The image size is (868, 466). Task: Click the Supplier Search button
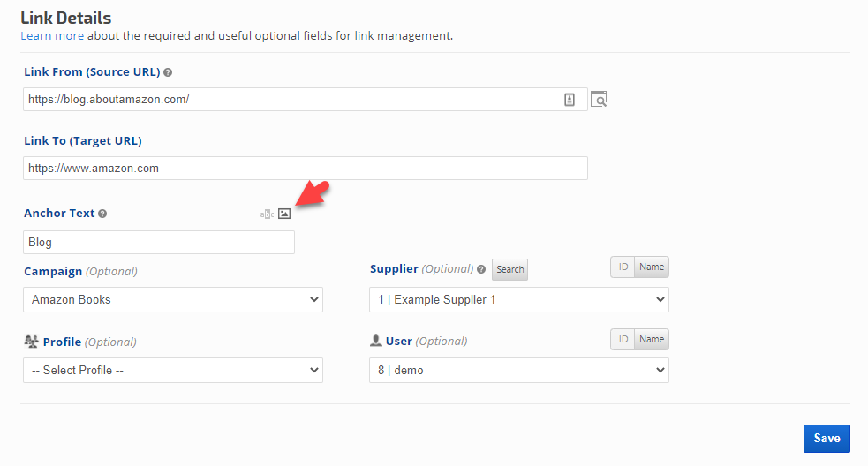[x=509, y=269]
